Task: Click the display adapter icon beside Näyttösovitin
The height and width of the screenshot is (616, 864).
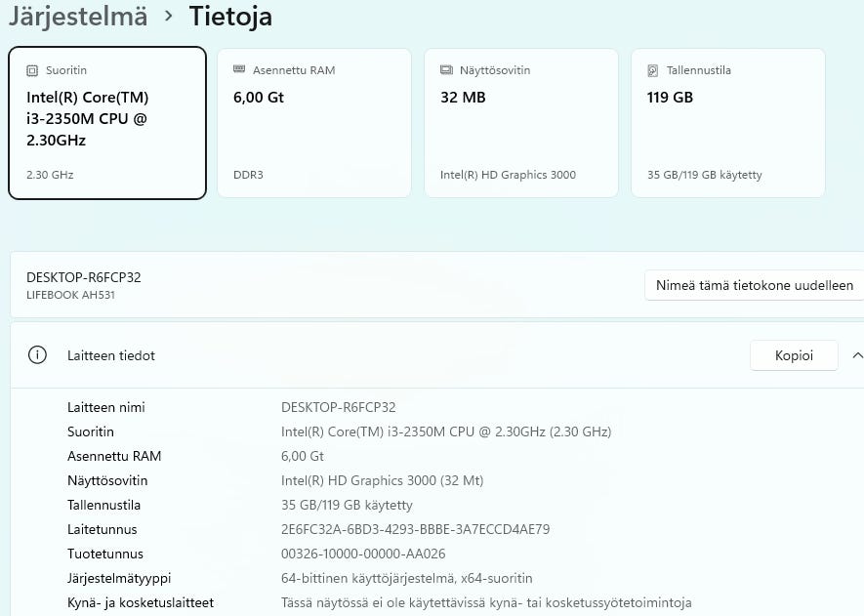Action: coord(446,70)
